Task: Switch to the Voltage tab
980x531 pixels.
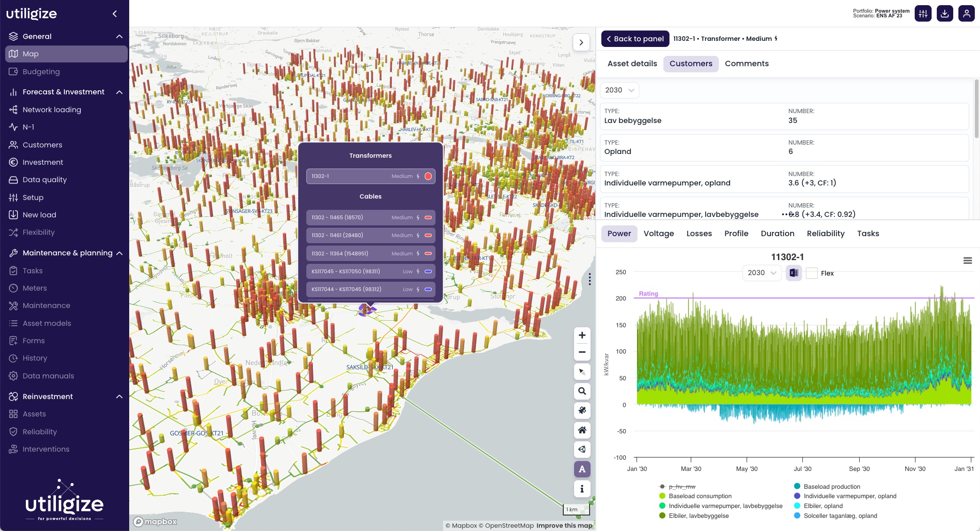Action: click(658, 233)
